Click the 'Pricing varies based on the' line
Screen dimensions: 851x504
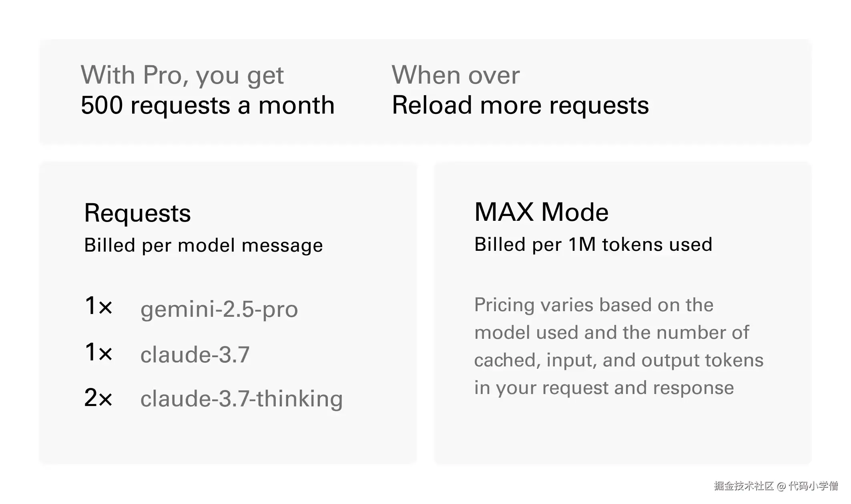tap(594, 305)
